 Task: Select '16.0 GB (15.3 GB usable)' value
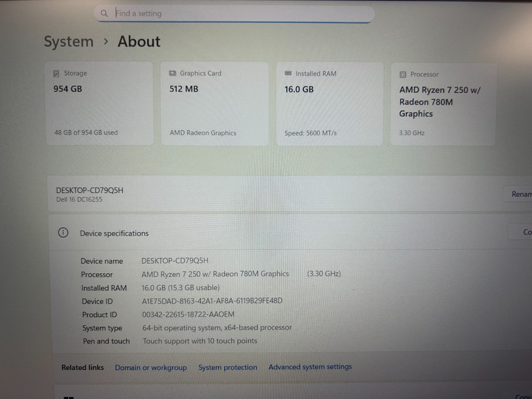point(181,288)
